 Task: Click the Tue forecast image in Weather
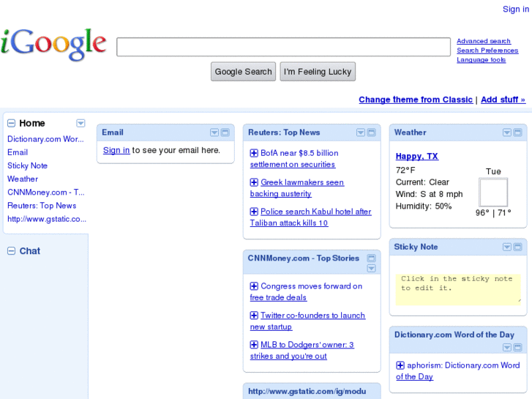point(493,193)
